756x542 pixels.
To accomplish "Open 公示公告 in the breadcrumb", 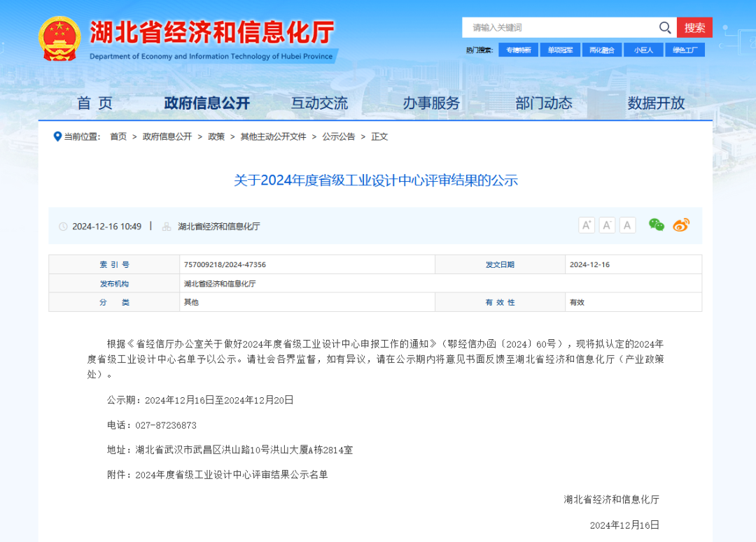I will coord(338,136).
